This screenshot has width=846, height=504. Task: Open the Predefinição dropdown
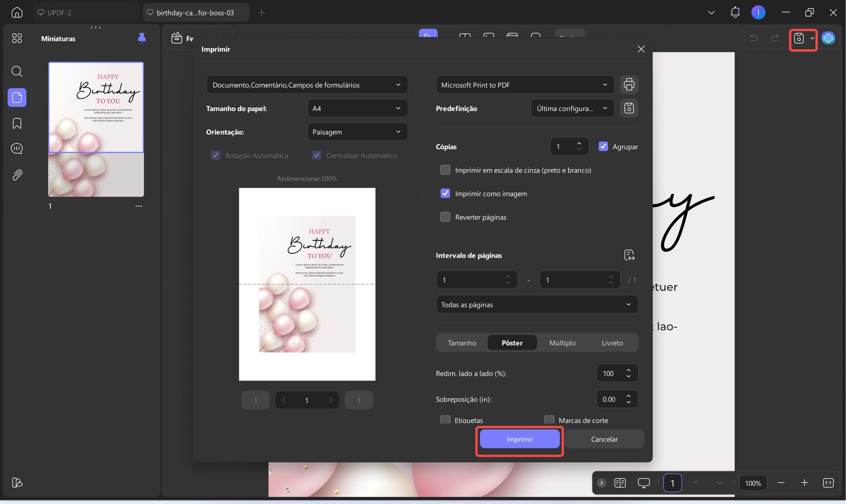(x=572, y=108)
